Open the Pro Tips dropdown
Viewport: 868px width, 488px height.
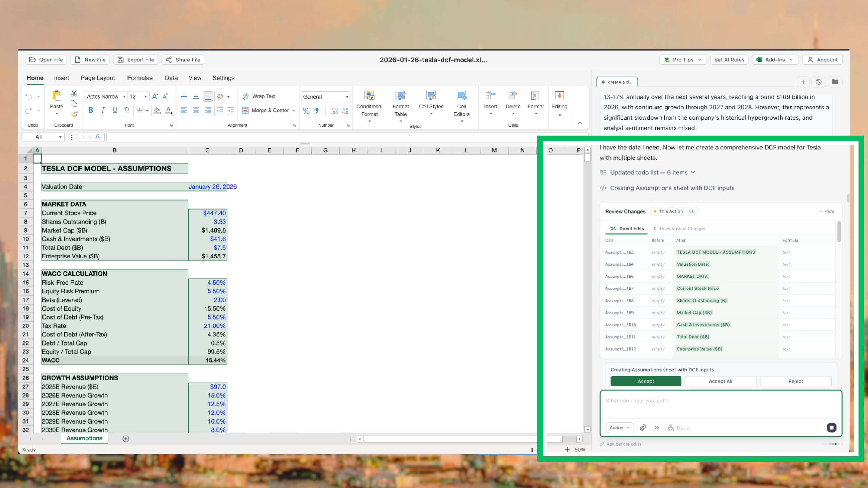point(683,60)
